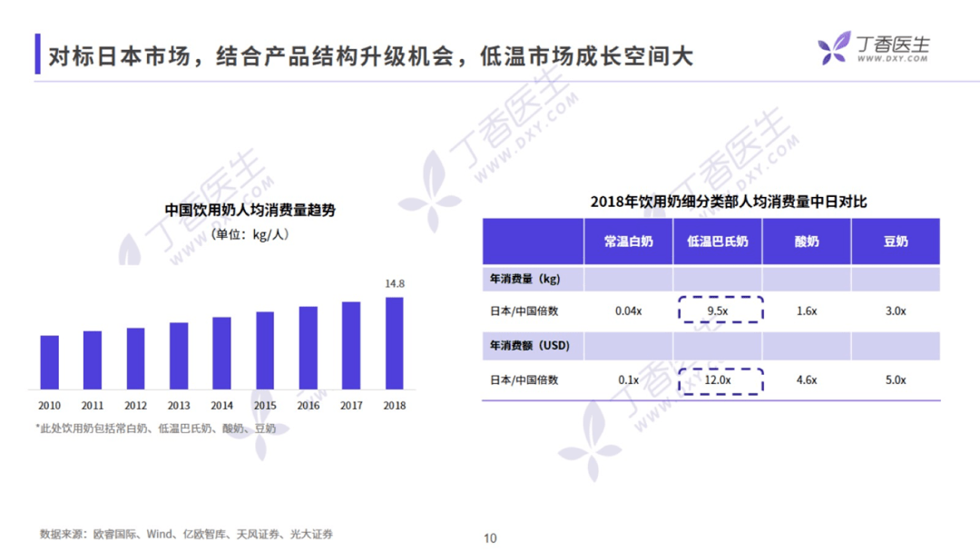Click the 2017 axis label
Viewport: 980px width, 552px height.
tap(351, 406)
